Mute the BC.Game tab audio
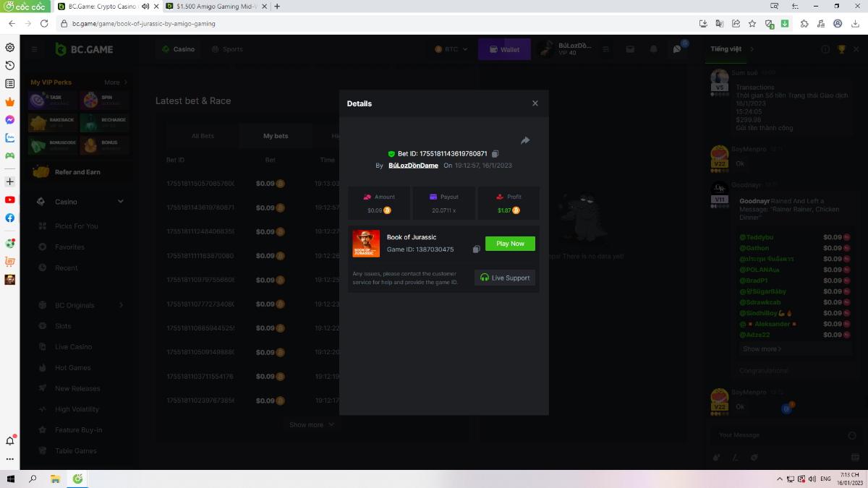The image size is (868, 488). (146, 7)
